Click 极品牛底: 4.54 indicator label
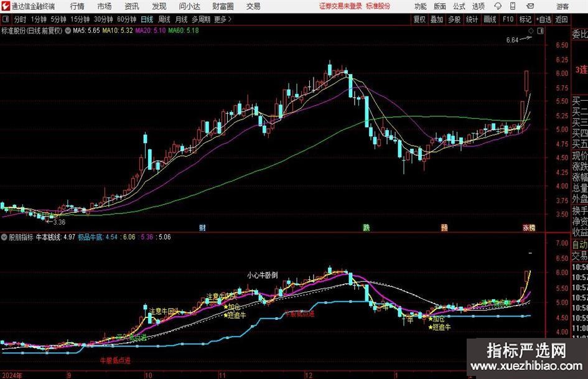 click(98, 237)
